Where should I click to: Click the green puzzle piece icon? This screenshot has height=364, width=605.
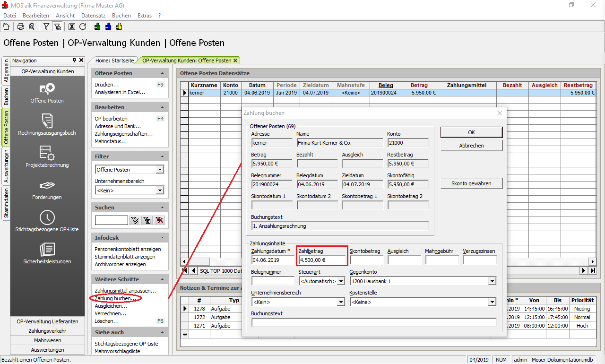pos(97,26)
